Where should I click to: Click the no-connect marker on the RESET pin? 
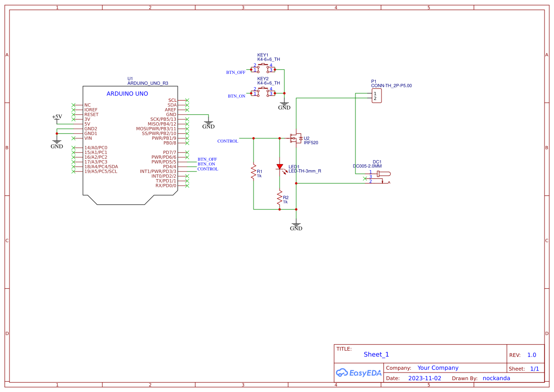point(74,114)
